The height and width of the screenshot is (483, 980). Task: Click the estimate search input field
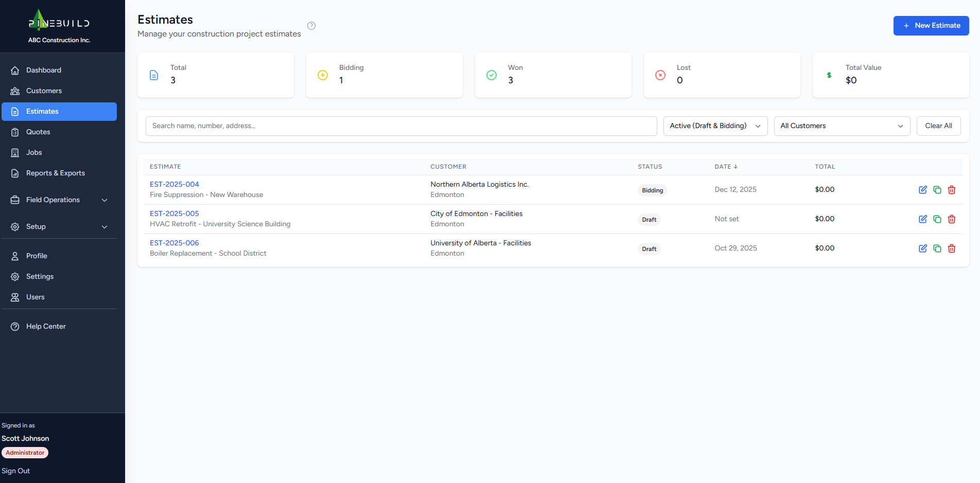click(401, 126)
